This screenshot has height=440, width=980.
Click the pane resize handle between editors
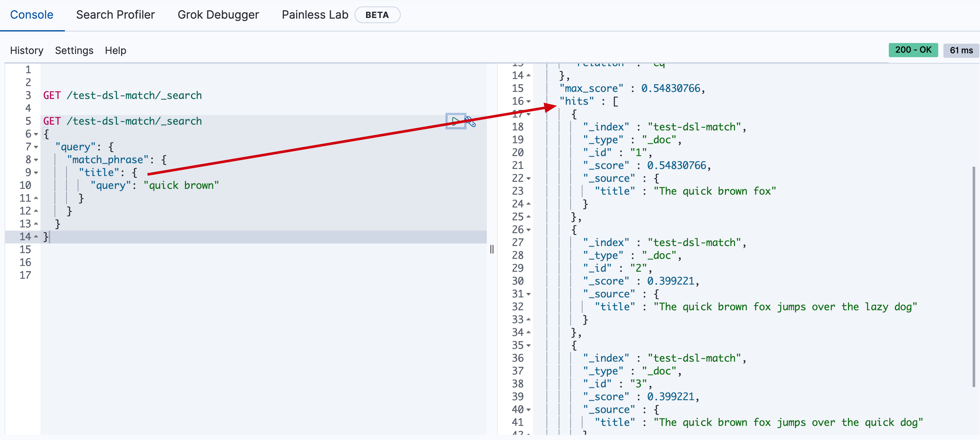coord(492,249)
